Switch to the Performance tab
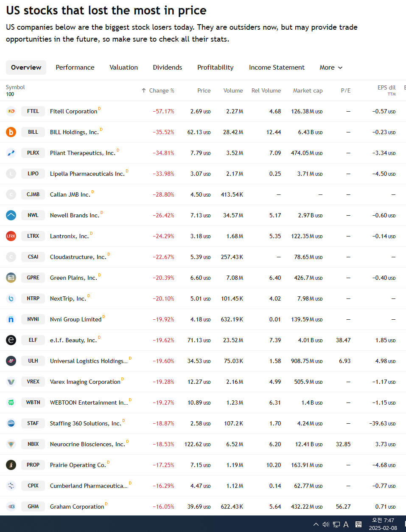The image size is (406, 532). pos(75,68)
